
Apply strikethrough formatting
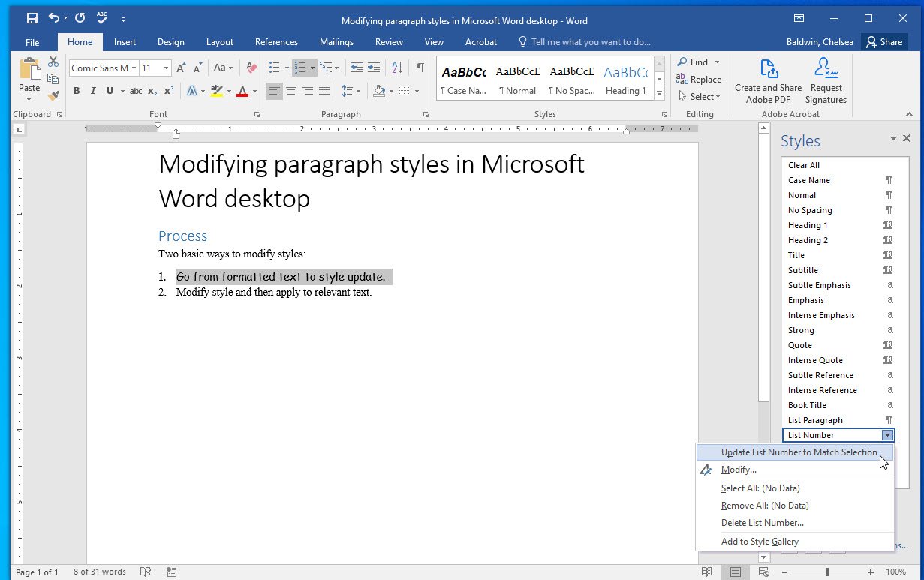pyautogui.click(x=136, y=91)
